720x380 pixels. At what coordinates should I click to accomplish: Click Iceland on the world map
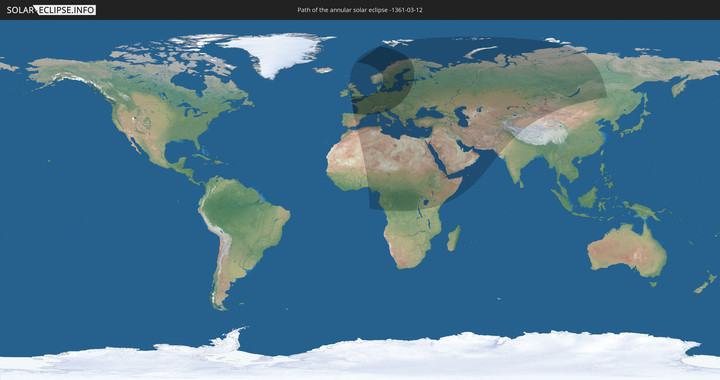pyautogui.click(x=323, y=70)
